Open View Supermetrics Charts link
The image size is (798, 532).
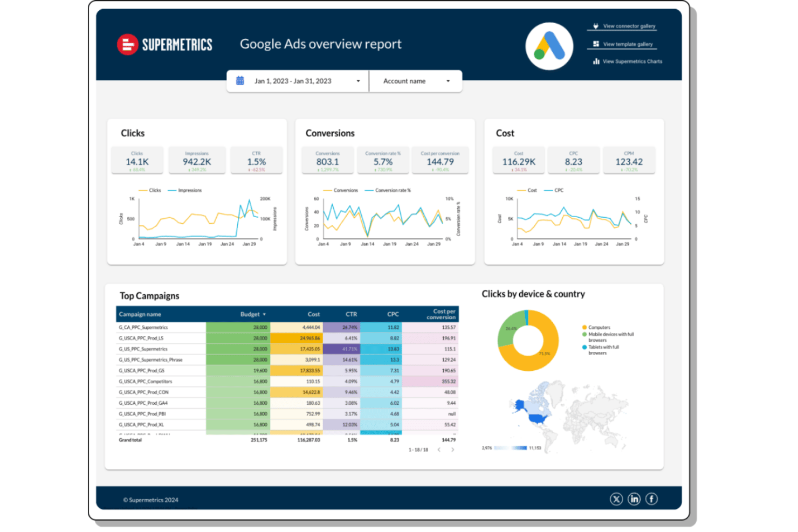point(632,61)
